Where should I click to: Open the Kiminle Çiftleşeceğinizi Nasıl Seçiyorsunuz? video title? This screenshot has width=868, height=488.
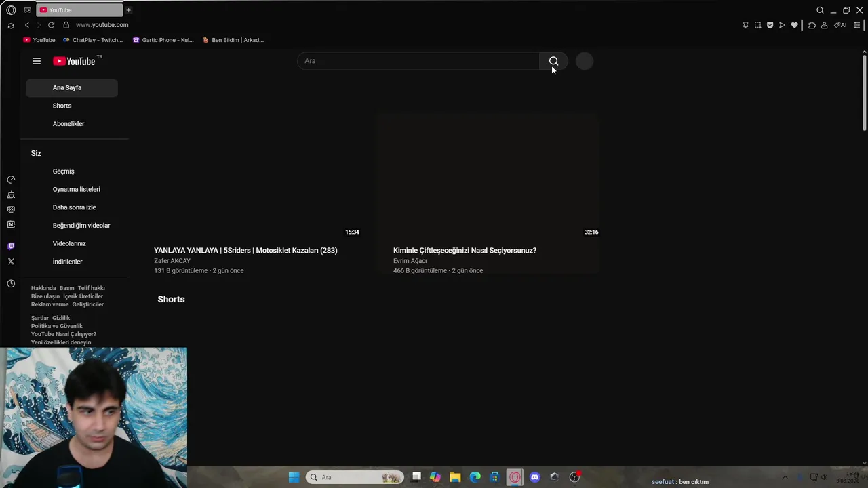point(465,251)
